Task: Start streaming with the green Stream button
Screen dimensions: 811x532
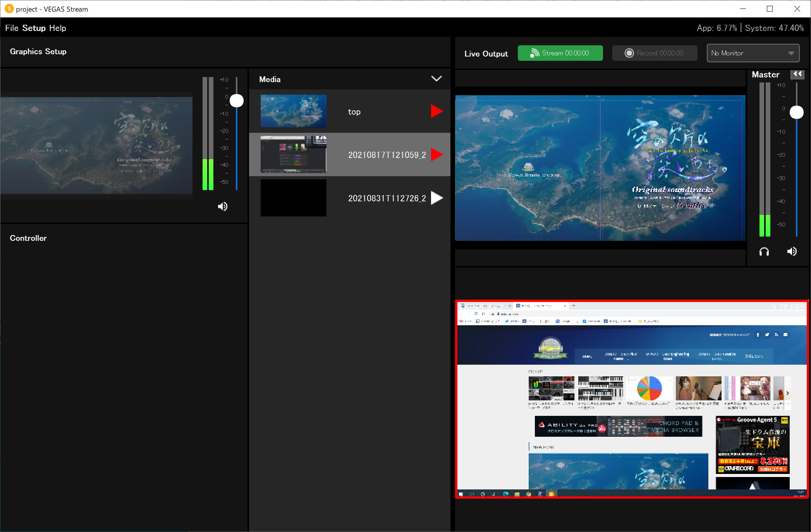Action: [560, 53]
